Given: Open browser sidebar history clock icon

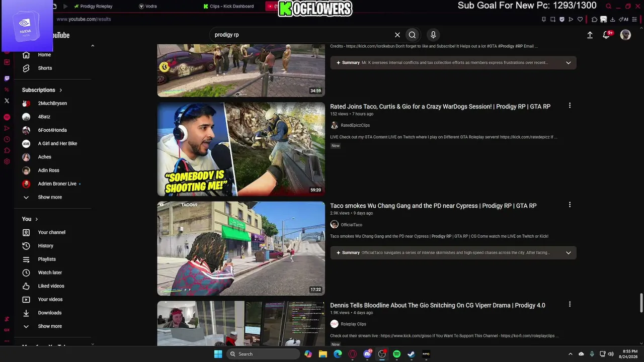Looking at the screenshot, I should pyautogui.click(x=7, y=139).
